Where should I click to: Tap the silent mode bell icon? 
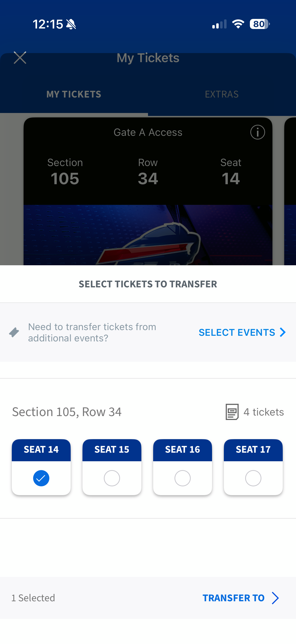(71, 24)
